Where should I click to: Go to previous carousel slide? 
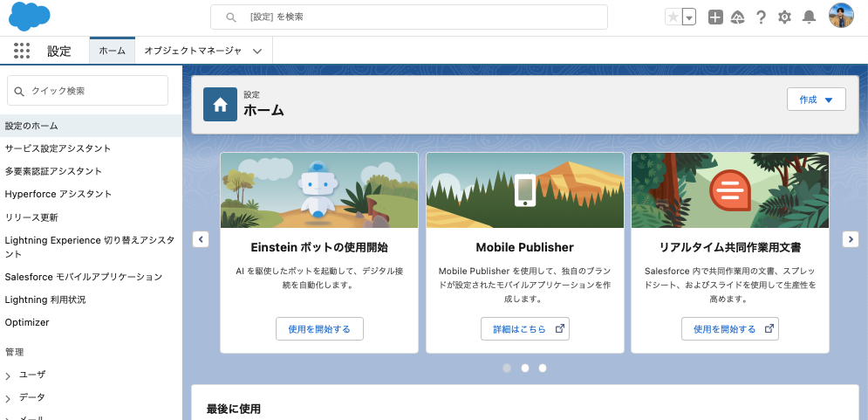pos(201,239)
